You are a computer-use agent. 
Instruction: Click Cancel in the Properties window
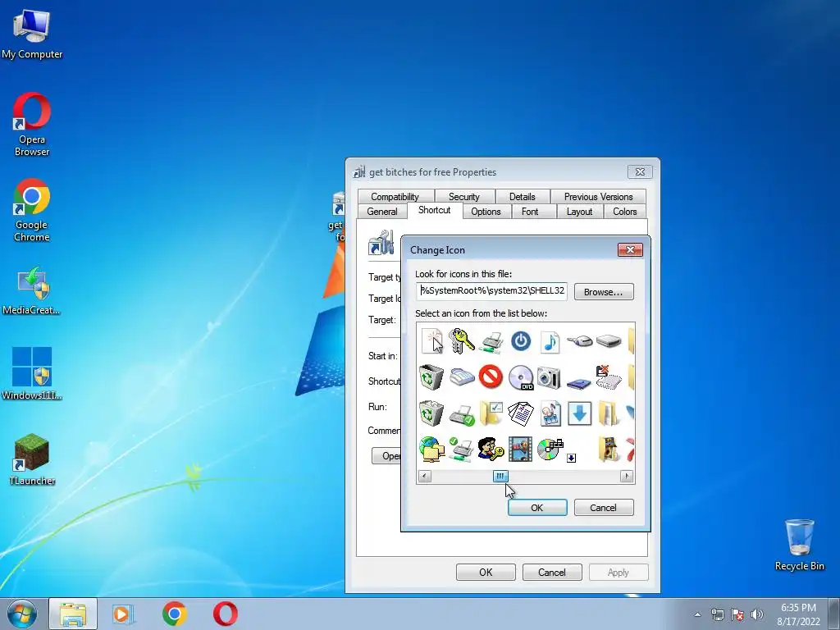coord(552,572)
